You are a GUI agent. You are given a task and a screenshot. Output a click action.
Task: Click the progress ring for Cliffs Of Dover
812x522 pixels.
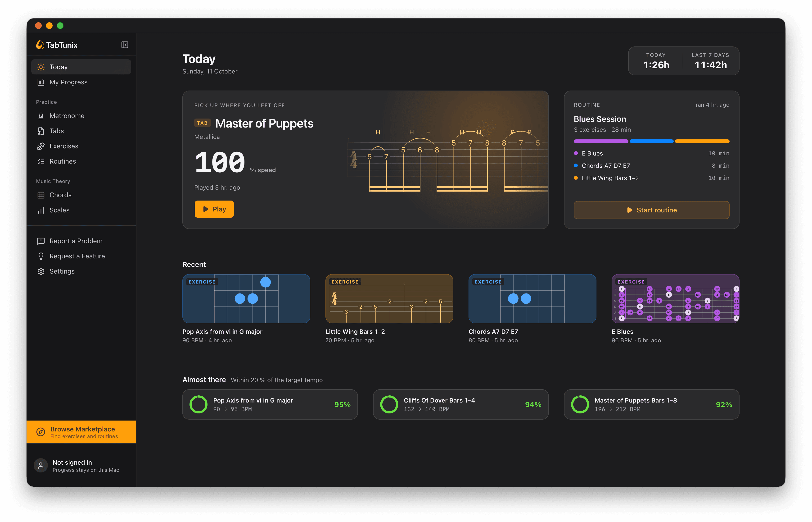389,404
